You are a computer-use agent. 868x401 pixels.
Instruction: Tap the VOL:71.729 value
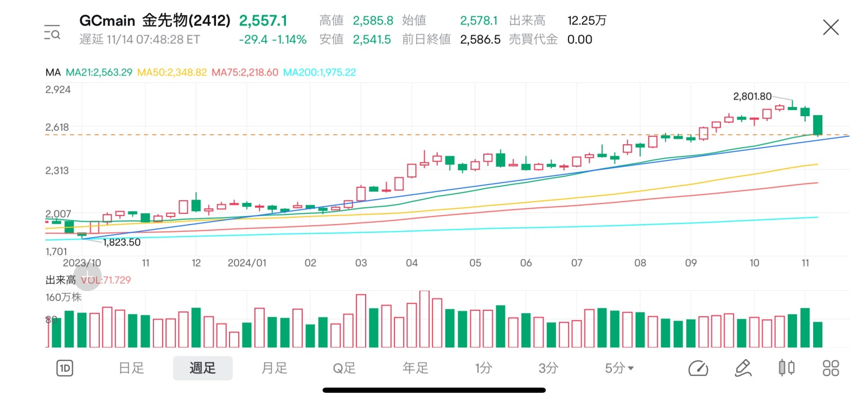(x=106, y=280)
